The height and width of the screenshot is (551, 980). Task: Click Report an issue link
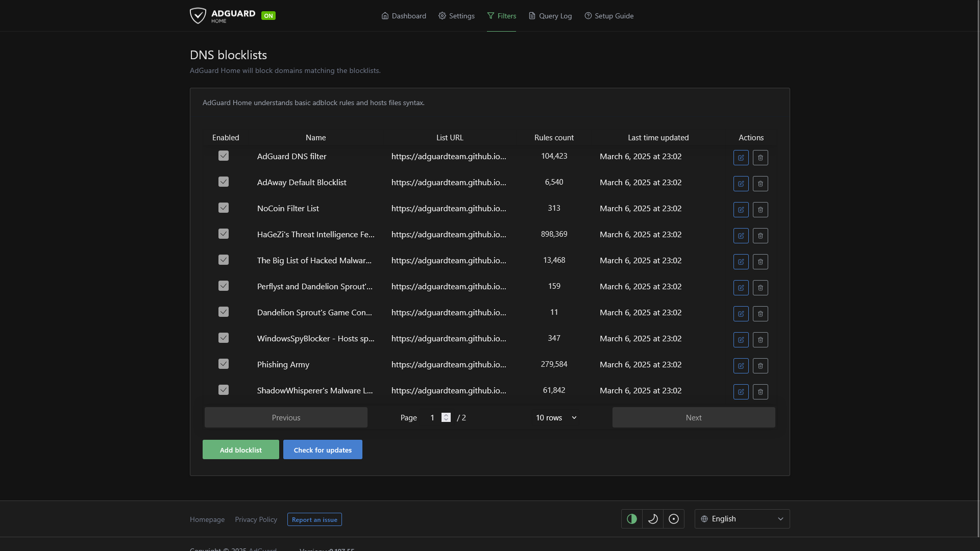tap(314, 519)
